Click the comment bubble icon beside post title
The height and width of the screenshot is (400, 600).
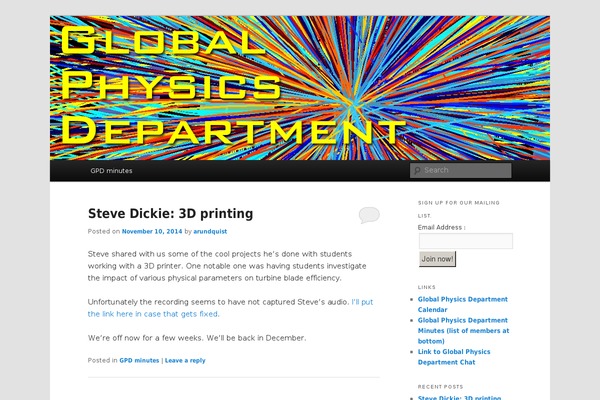coord(369,215)
